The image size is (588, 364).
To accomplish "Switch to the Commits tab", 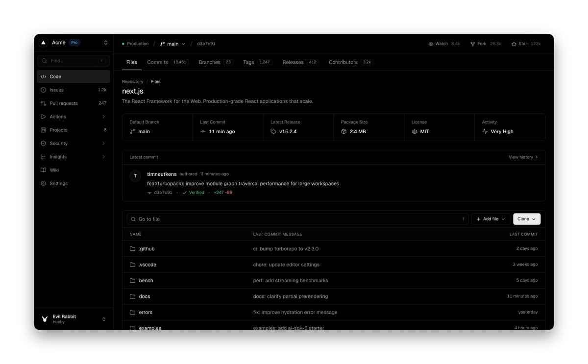I will click(x=167, y=62).
